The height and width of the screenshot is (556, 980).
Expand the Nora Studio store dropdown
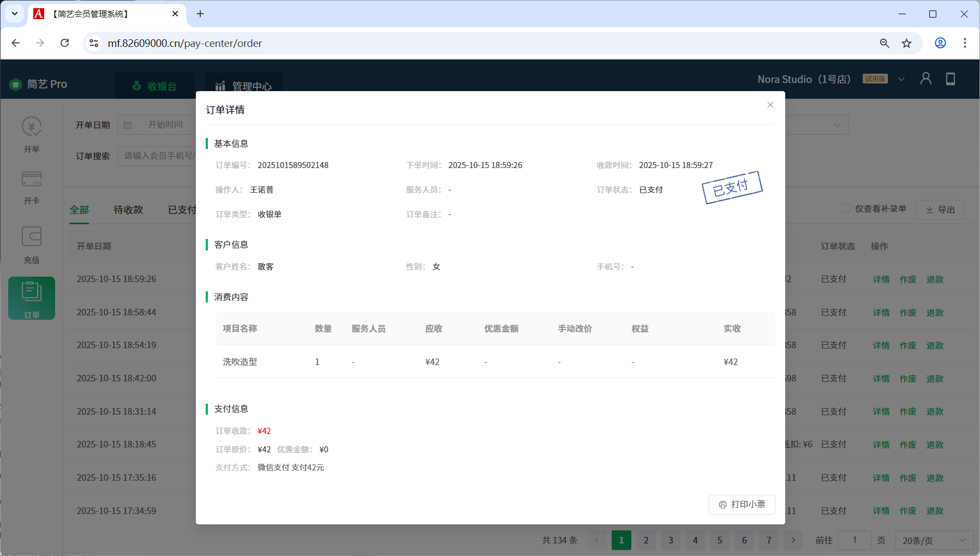[x=901, y=79]
